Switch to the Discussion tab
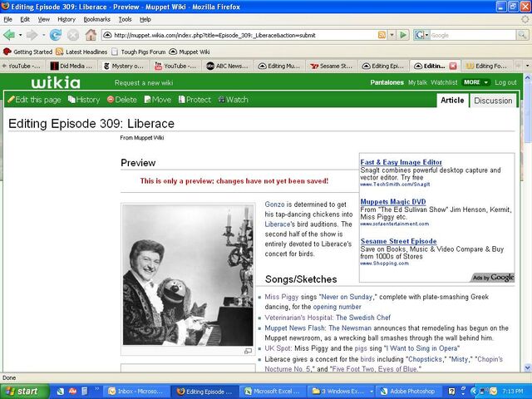The height and width of the screenshot is (399, 532). (493, 101)
